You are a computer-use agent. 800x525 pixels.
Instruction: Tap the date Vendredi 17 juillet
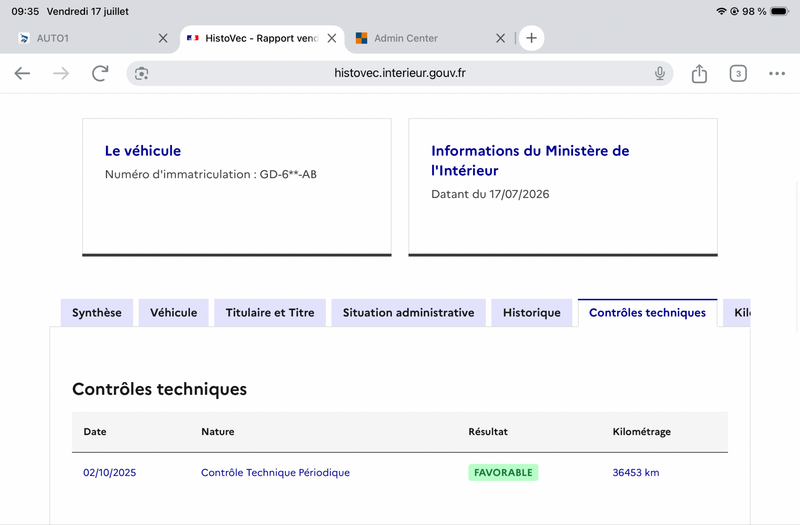tap(88, 11)
